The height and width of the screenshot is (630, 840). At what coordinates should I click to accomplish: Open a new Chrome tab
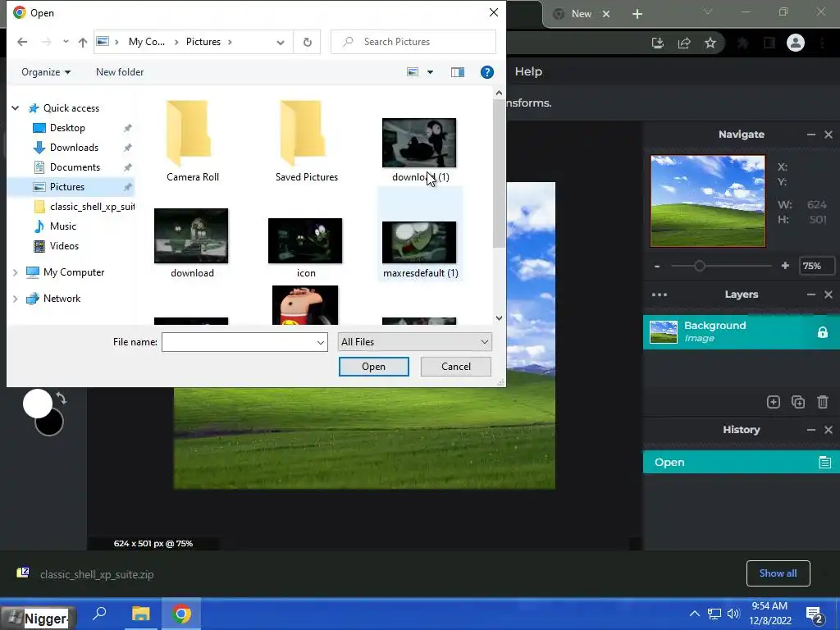637,14
